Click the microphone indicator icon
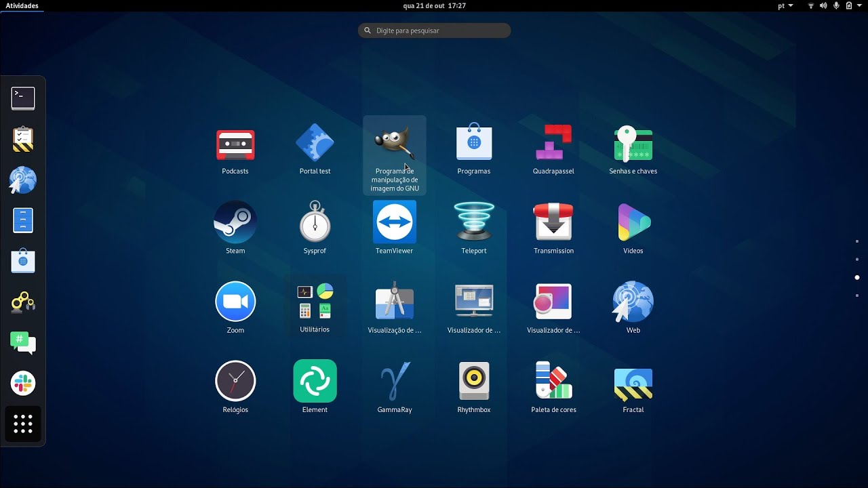This screenshot has height=488, width=868. 836,5
